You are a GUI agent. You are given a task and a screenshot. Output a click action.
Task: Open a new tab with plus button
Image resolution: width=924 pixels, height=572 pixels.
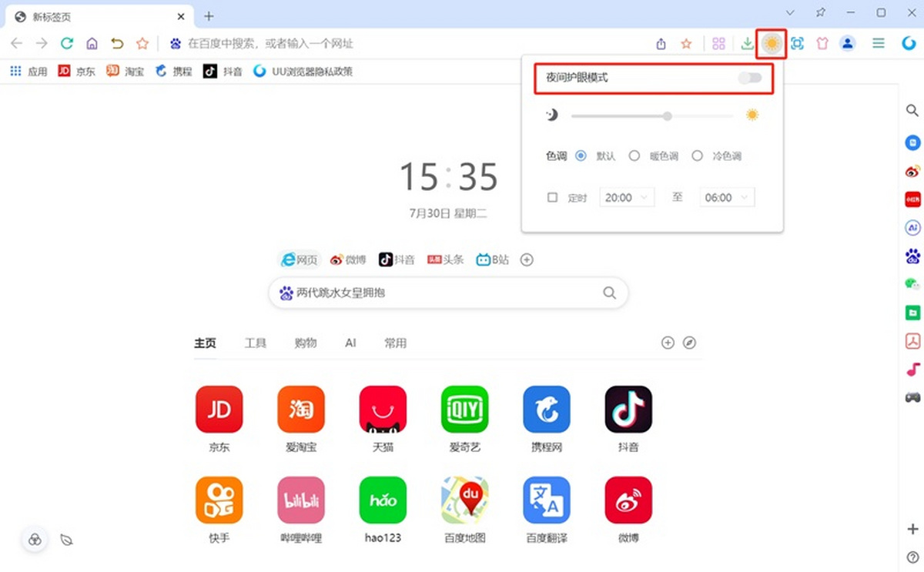(x=209, y=16)
